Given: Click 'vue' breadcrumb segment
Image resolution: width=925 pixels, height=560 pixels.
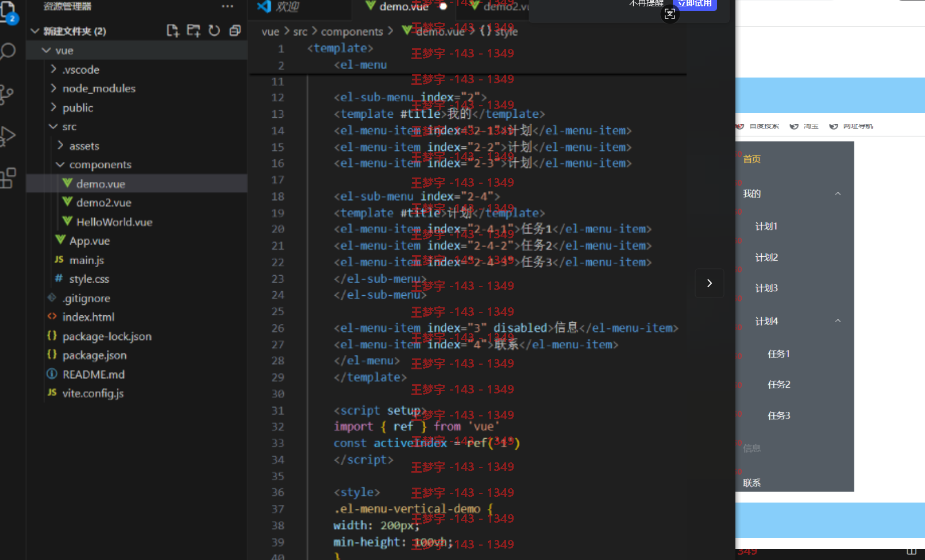Looking at the screenshot, I should coord(270,32).
